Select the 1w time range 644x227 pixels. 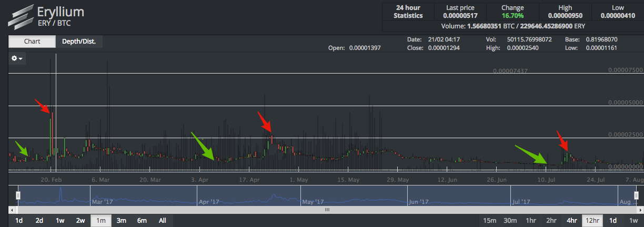click(60, 221)
